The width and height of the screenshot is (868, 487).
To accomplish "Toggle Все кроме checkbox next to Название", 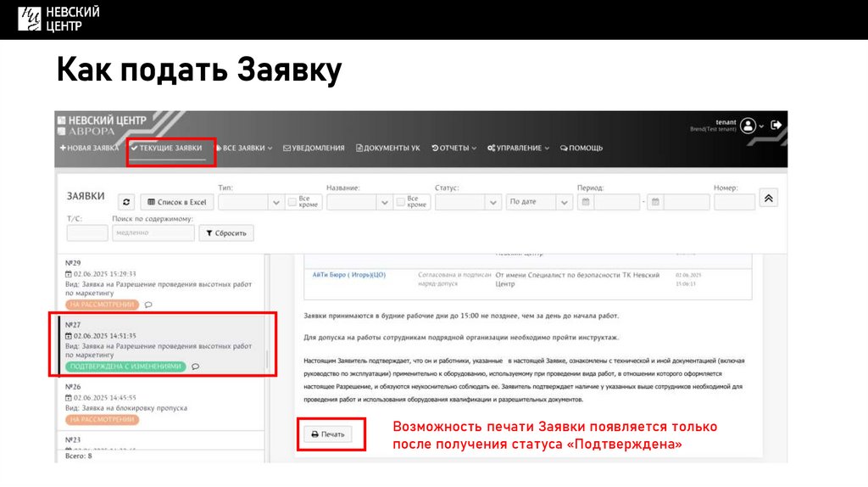I will [x=401, y=202].
